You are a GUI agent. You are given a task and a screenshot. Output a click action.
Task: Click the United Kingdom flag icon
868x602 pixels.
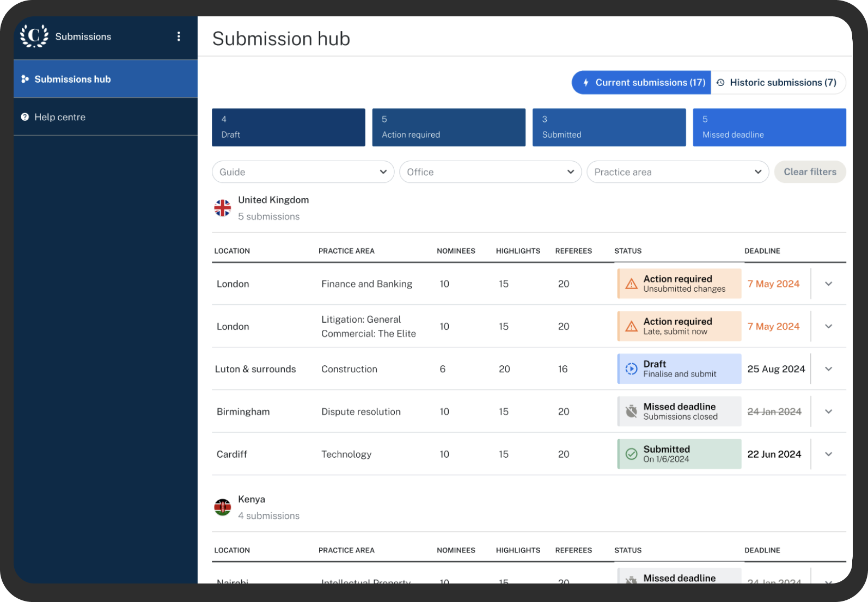[222, 208]
